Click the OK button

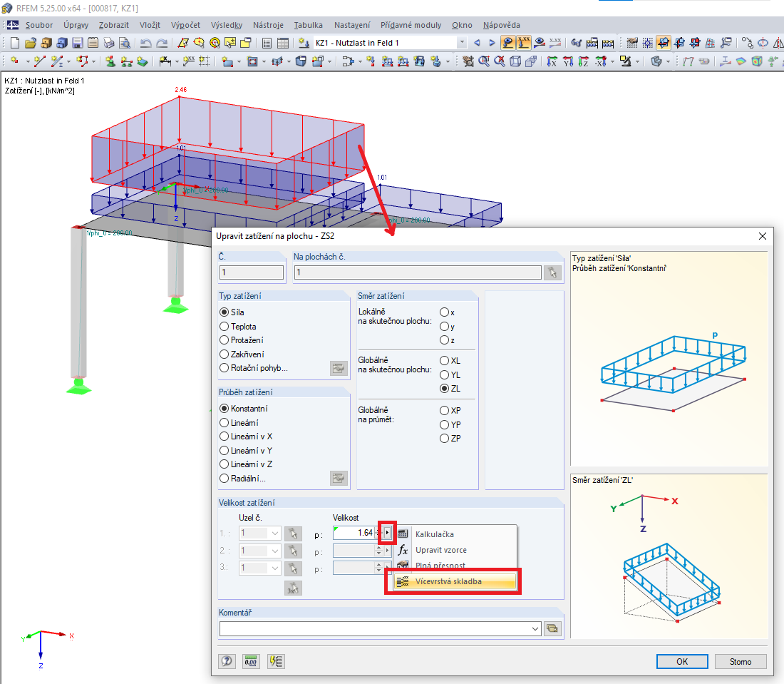[x=682, y=661]
